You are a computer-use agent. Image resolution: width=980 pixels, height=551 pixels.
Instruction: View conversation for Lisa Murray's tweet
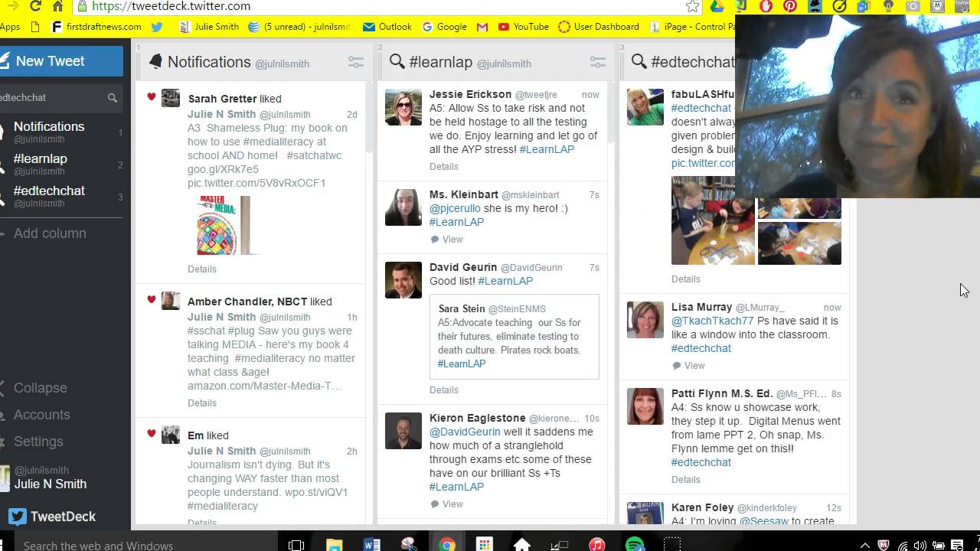[x=689, y=366]
